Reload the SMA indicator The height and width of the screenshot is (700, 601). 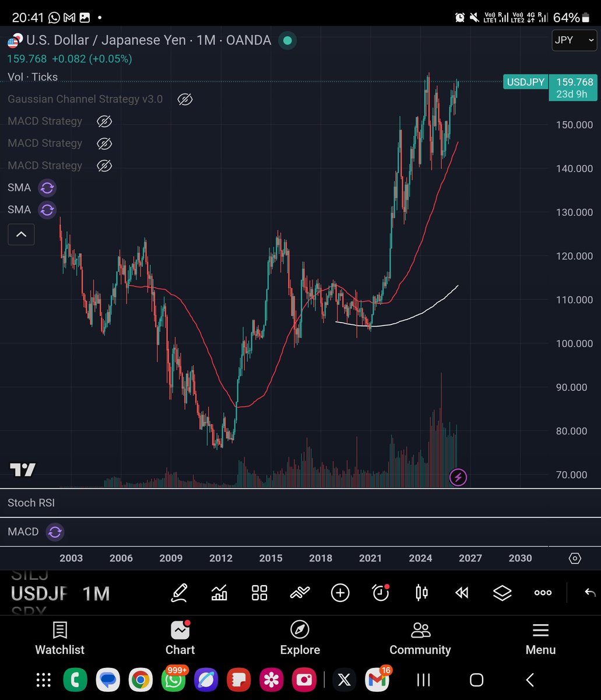coord(47,188)
